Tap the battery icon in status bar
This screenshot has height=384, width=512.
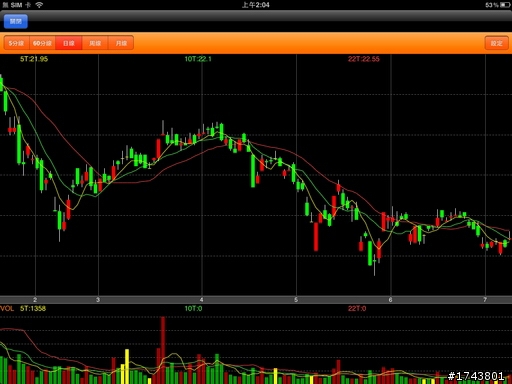[505, 5]
